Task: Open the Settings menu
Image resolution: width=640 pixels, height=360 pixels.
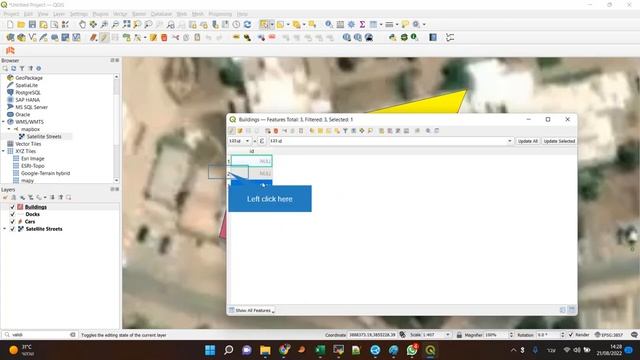Action: click(x=79, y=14)
